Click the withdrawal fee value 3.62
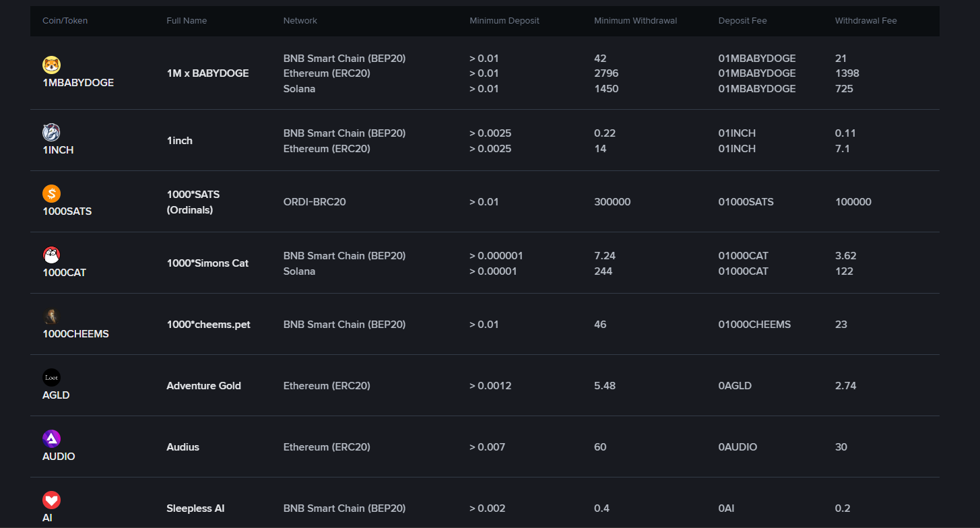Screen dimensions: 980x528 [x=846, y=256]
